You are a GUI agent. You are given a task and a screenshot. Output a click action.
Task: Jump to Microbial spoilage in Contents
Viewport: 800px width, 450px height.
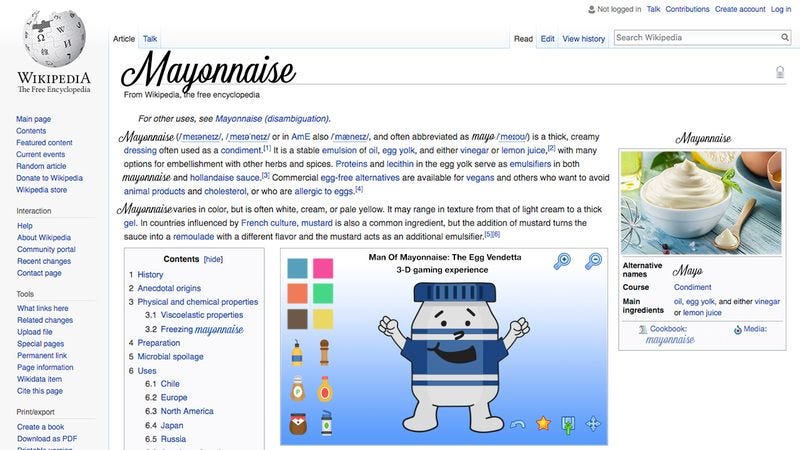(170, 357)
